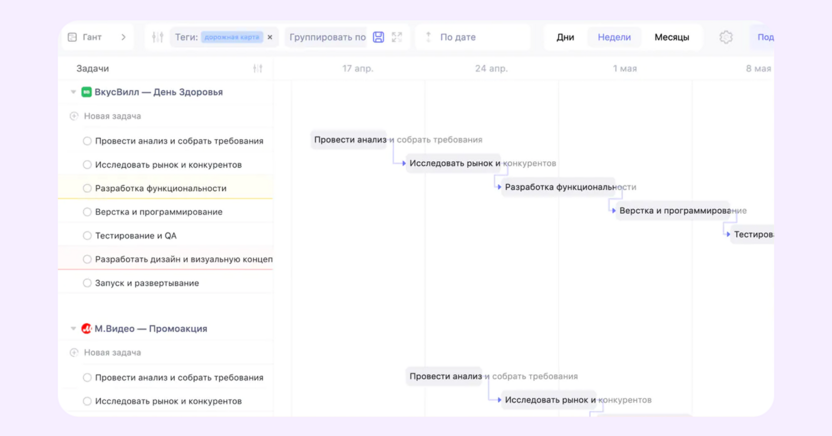The width and height of the screenshot is (832, 436).
Task: Add Новая задача under ВкусВилл
Action: coord(112,116)
